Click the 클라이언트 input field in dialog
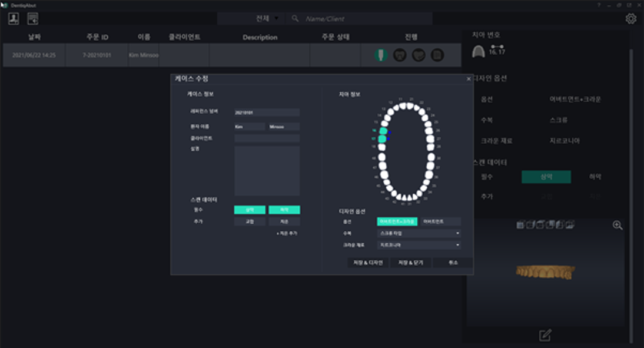The width and height of the screenshot is (644, 348). (267, 138)
